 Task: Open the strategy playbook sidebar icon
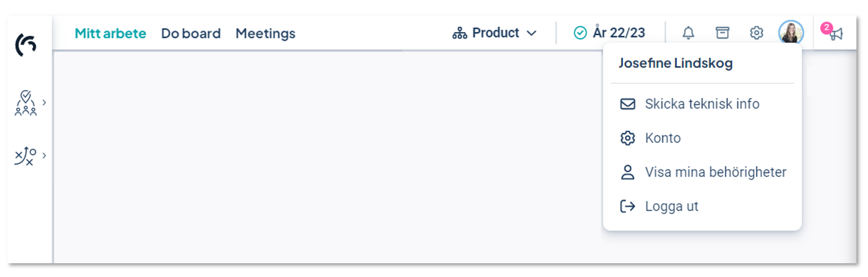coord(25,156)
